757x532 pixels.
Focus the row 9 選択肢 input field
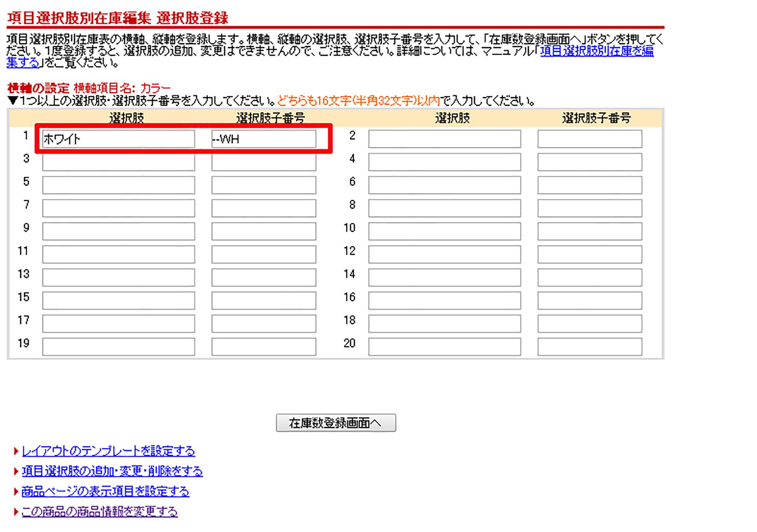pos(119,231)
